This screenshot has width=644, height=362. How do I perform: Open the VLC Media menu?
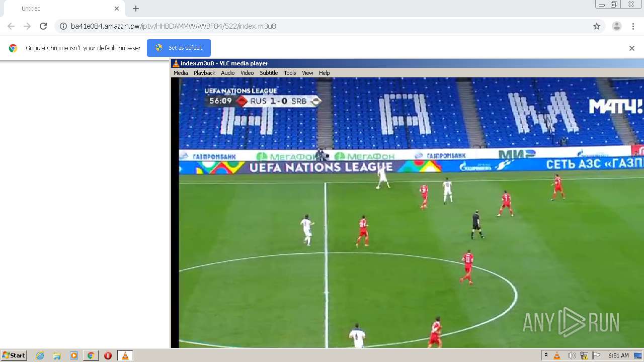coord(181,73)
